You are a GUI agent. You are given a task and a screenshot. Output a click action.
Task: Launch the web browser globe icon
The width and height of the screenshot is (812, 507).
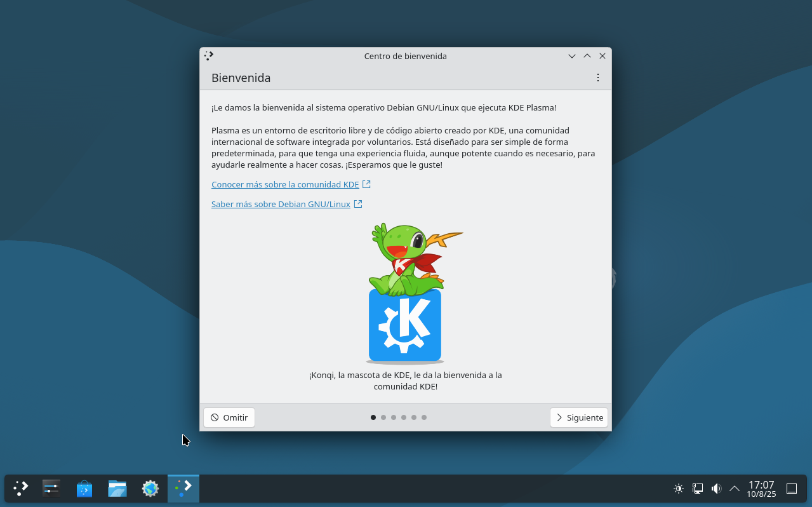coord(150,489)
